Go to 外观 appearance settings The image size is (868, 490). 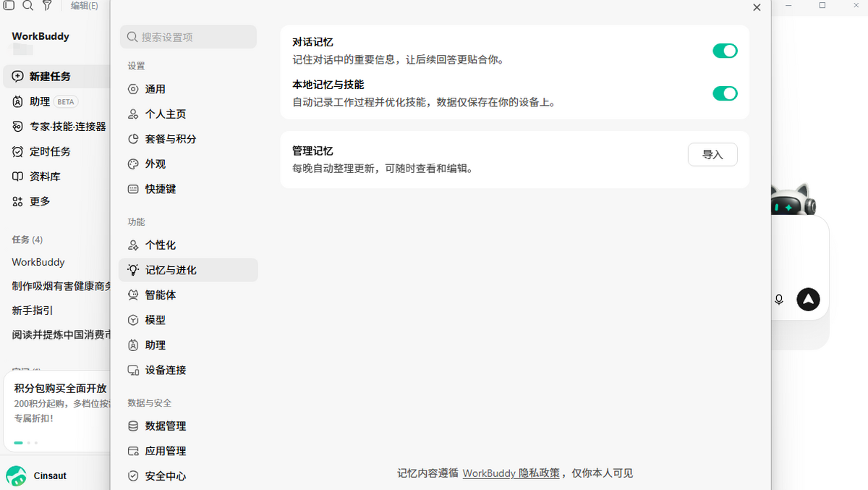point(188,164)
